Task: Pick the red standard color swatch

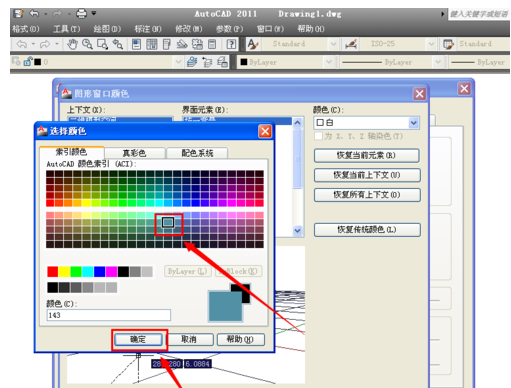Action: click(x=53, y=272)
